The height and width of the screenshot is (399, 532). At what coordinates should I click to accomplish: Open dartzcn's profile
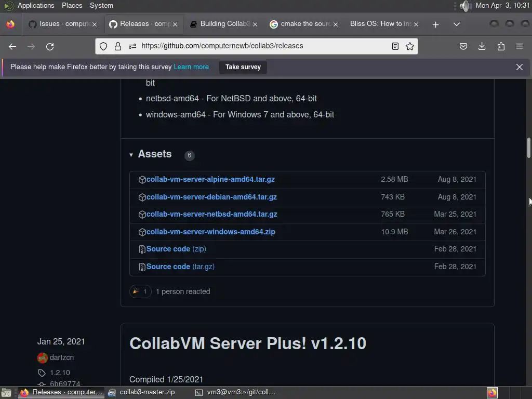(x=62, y=357)
